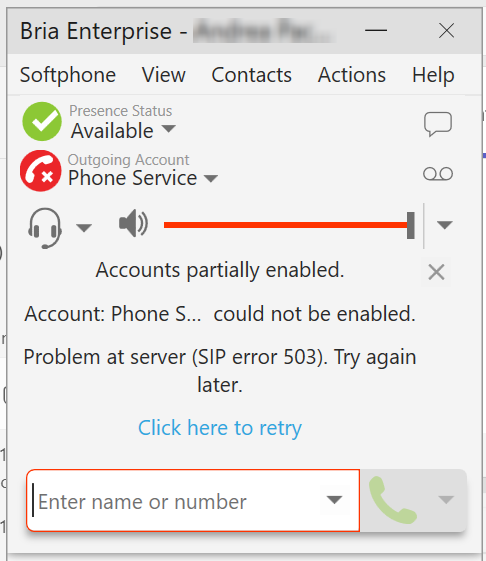Open the messages speech bubble icon
This screenshot has height=561, width=486.
pos(438,124)
